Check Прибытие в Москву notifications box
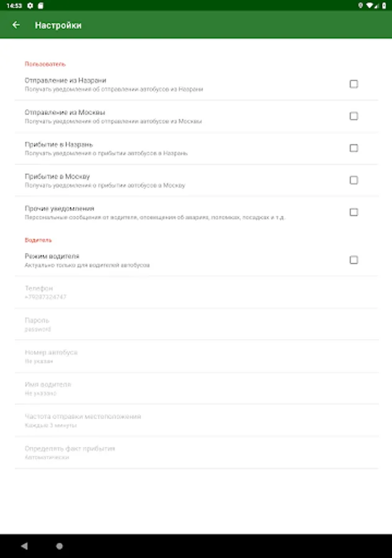Viewport: 392px width, 558px height. pyautogui.click(x=354, y=180)
